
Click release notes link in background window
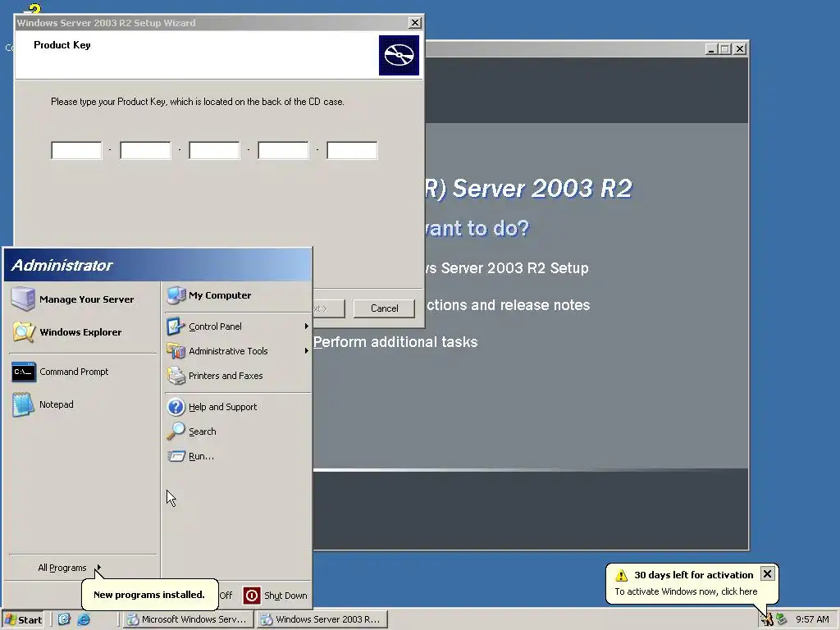pyautogui.click(x=507, y=305)
